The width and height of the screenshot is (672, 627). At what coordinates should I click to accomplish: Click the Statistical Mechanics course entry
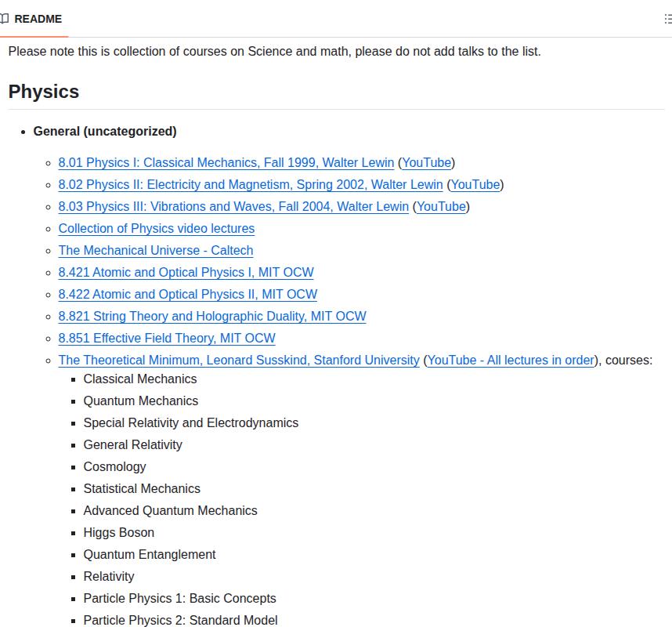pos(142,488)
